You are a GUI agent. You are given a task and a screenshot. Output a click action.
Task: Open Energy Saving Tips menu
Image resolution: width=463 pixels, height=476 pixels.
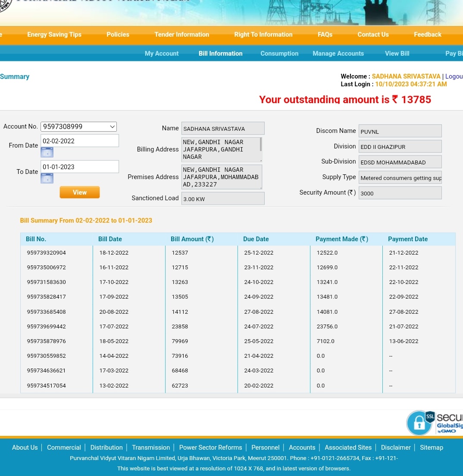tap(54, 35)
